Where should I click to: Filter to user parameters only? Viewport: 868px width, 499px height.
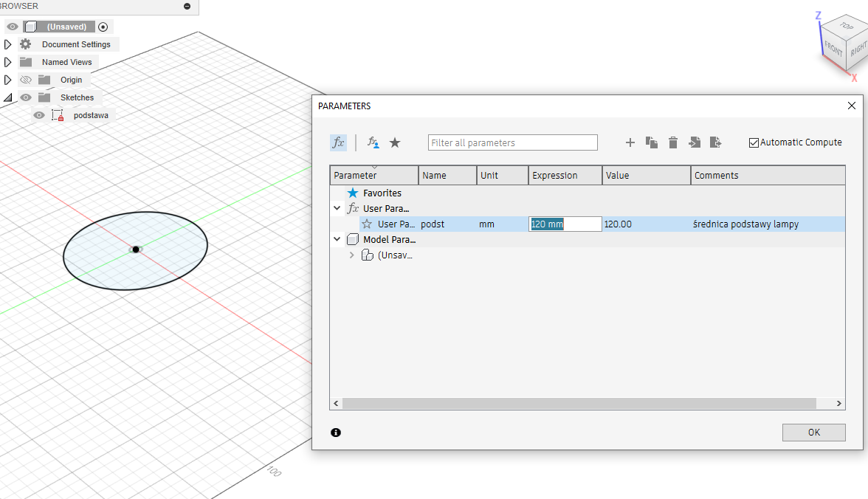[373, 142]
